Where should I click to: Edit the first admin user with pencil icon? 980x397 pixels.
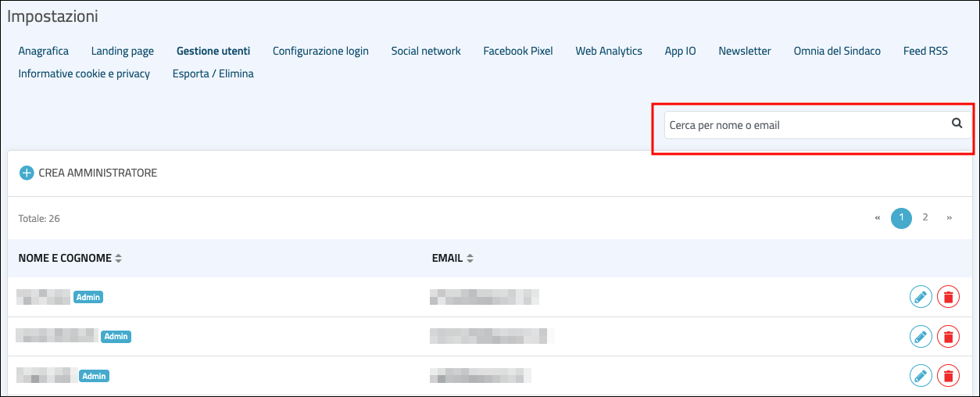[x=921, y=297]
